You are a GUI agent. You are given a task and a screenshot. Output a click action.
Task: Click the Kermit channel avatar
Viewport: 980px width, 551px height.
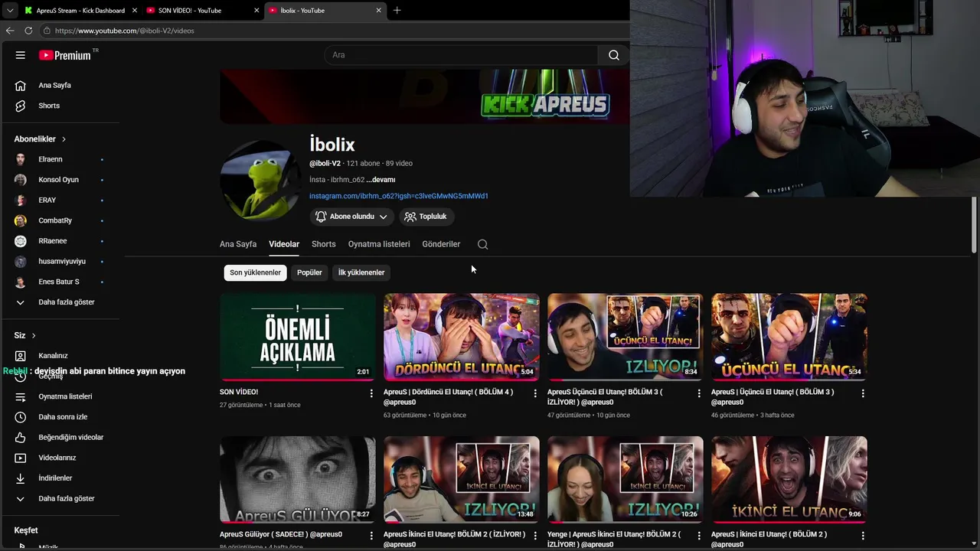(x=260, y=180)
